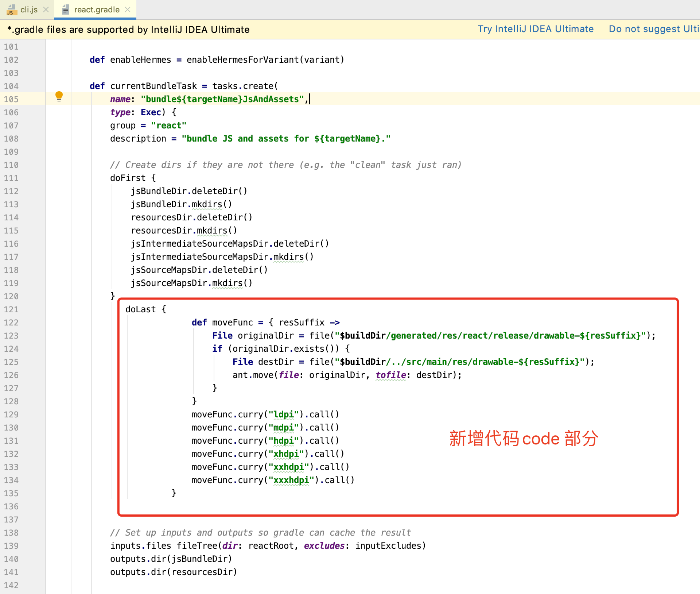Viewport: 700px width, 594px height.
Task: Select the react.gradle tab
Action: click(x=97, y=10)
